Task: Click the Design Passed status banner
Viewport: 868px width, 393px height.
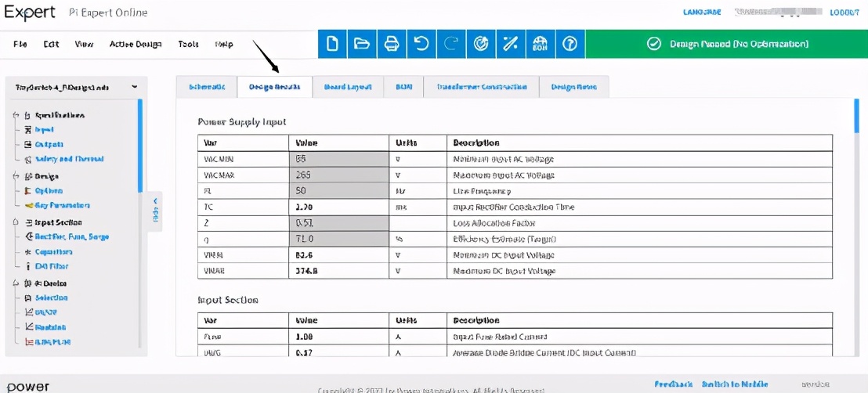Action: [726, 44]
